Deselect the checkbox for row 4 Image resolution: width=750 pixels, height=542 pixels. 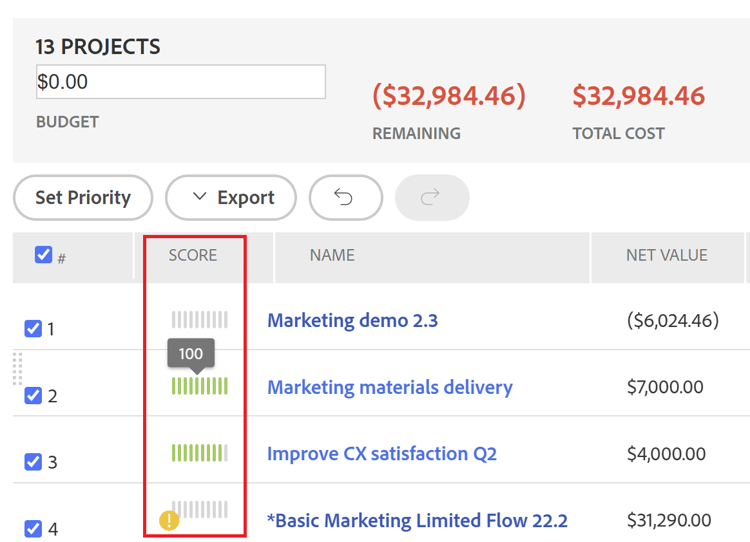pos(33,528)
